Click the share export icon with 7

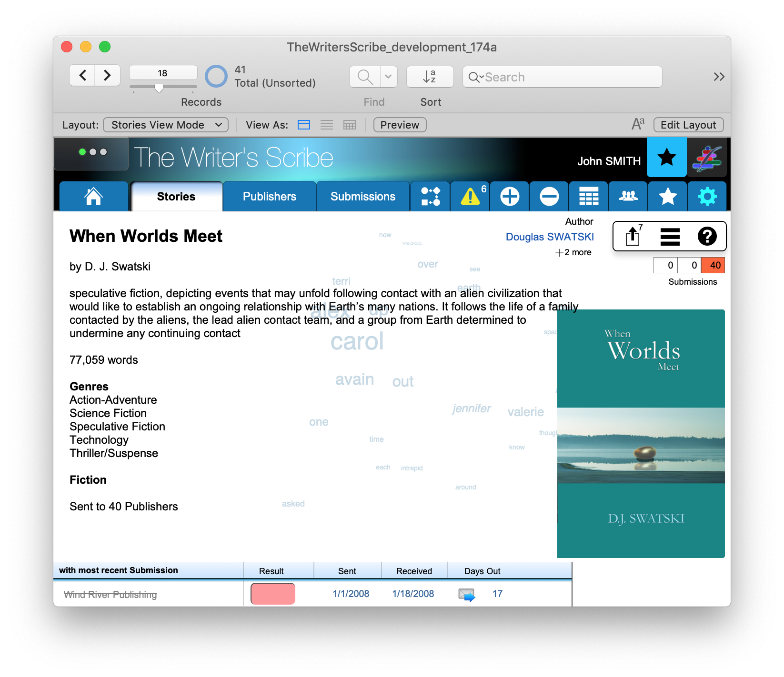(x=633, y=236)
